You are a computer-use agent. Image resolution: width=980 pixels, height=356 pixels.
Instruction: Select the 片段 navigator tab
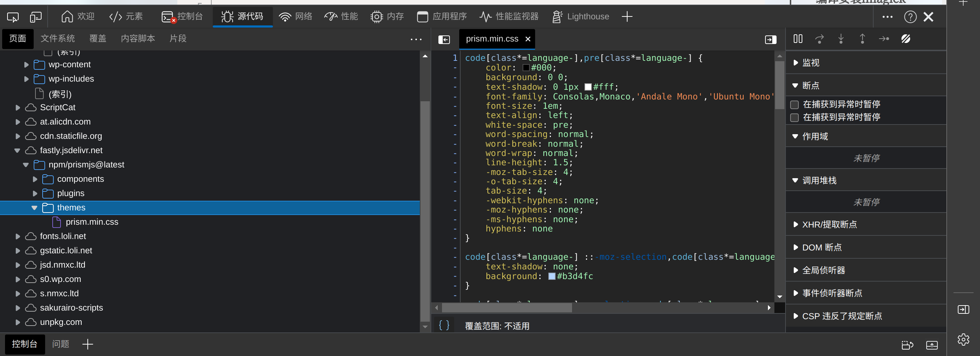[x=178, y=38]
